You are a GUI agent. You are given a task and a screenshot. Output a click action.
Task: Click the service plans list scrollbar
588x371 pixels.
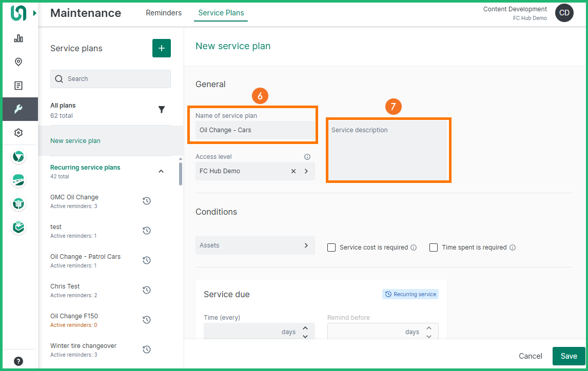pos(181,174)
